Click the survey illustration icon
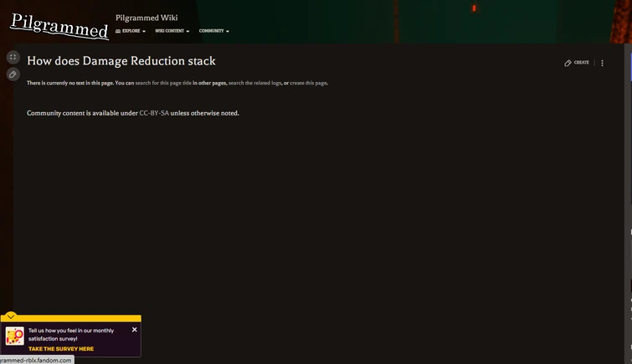Image resolution: width=632 pixels, height=364 pixels. [15, 336]
